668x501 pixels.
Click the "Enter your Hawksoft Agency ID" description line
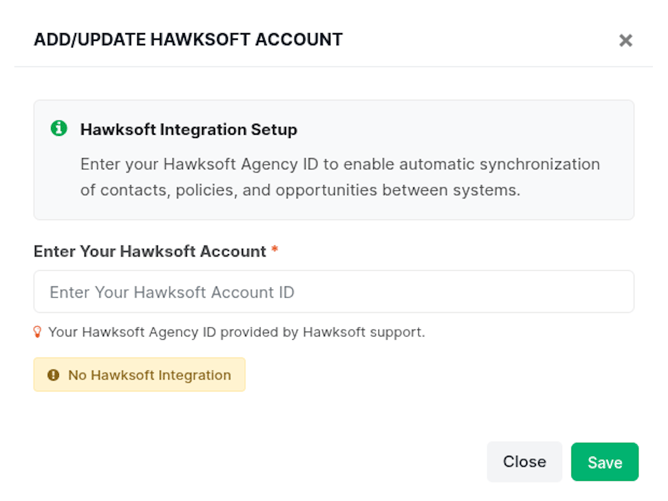tap(339, 164)
